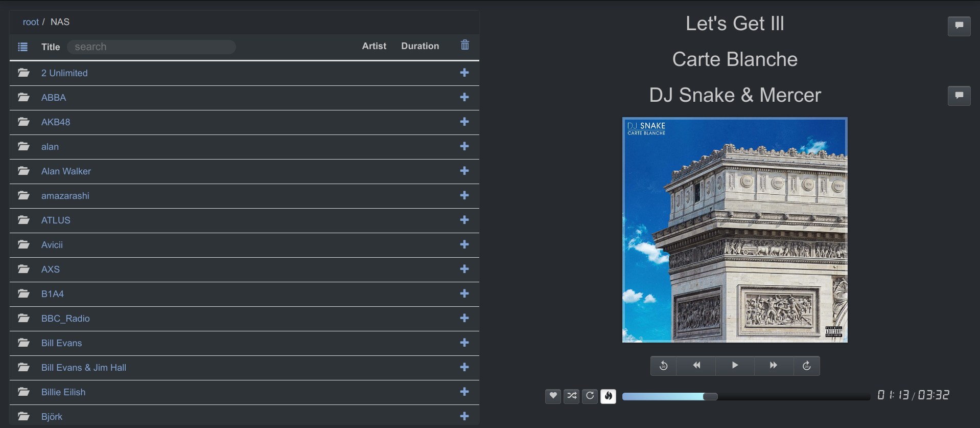Open the B1A4 folder
Viewport: 980px width, 428px height.
pyautogui.click(x=53, y=294)
